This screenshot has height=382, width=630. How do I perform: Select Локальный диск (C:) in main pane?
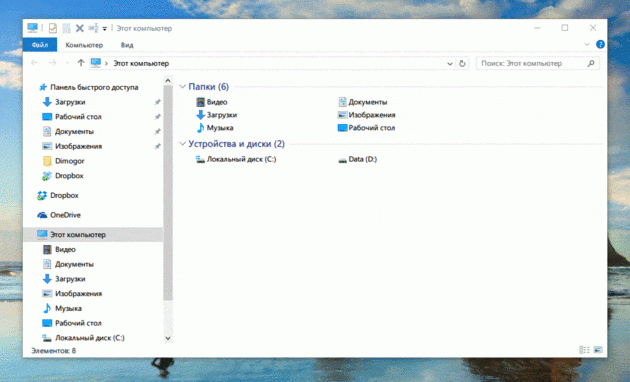[x=236, y=159]
